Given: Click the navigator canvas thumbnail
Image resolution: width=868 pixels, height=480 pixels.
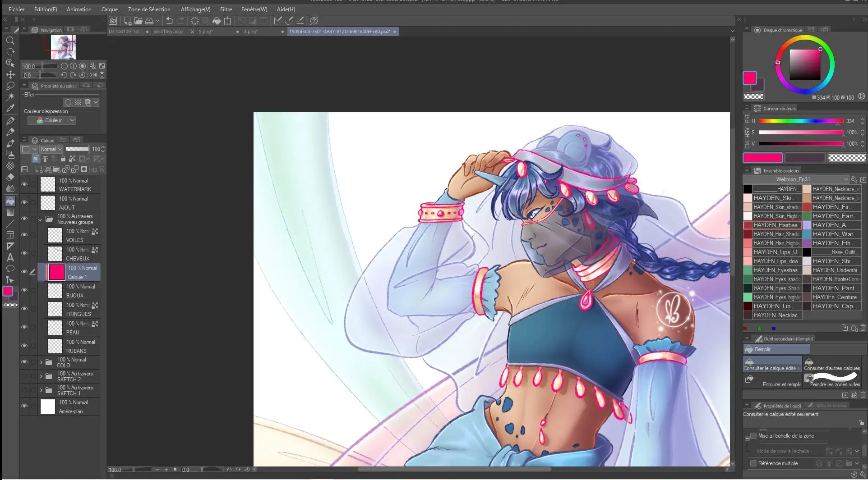Looking at the screenshot, I should (63, 47).
